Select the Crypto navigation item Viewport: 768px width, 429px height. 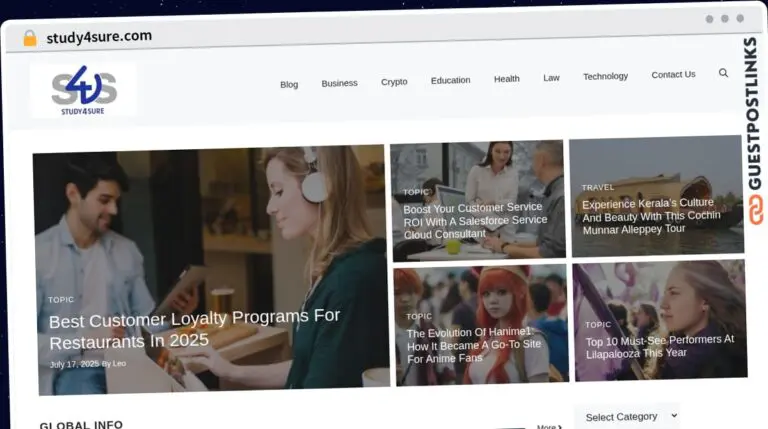tap(394, 82)
